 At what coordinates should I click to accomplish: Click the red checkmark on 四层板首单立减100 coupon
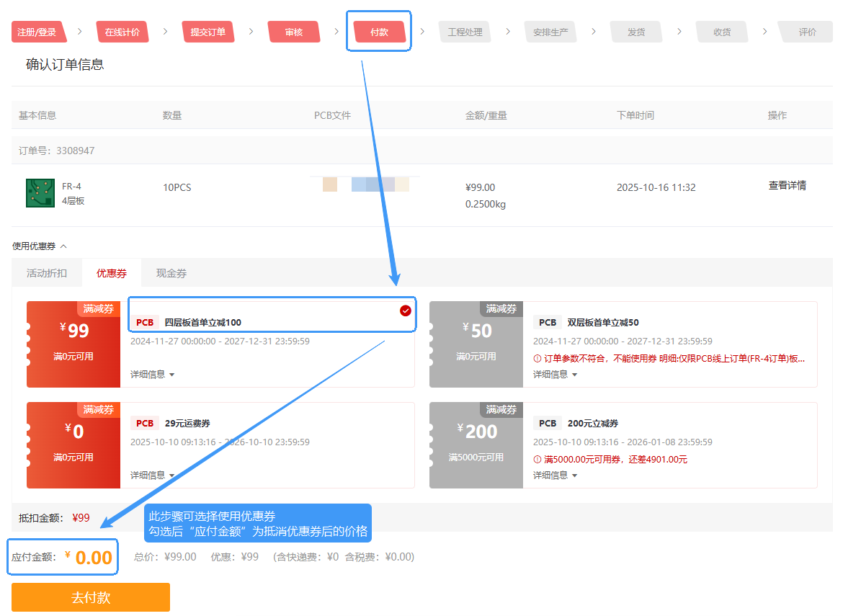pos(406,311)
